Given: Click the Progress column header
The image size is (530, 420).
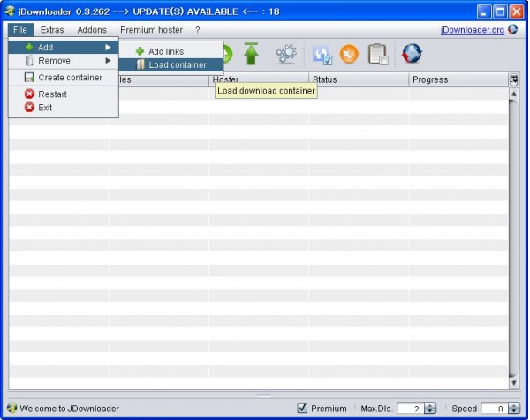Looking at the screenshot, I should click(x=458, y=79).
